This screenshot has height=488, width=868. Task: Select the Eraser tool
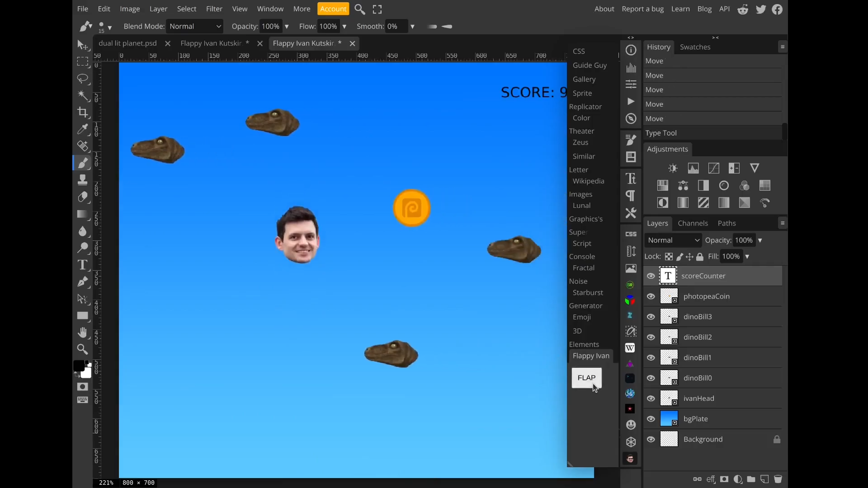click(82, 197)
